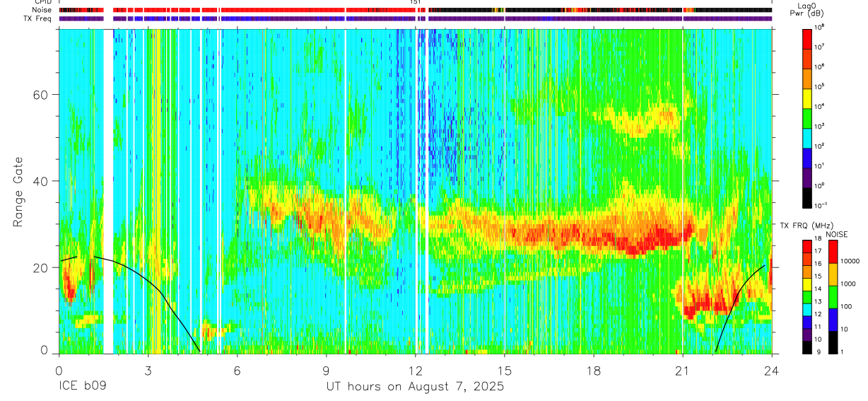Click the UT hour tick label 6
868x401 pixels.
(237, 370)
